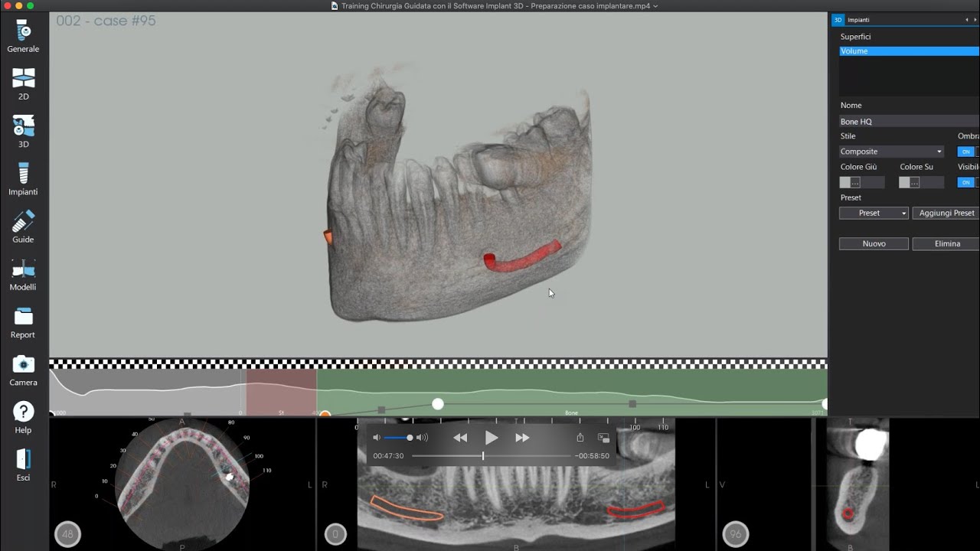
Task: Click the macOS green fullscreen window button
Action: pyautogui.click(x=31, y=6)
